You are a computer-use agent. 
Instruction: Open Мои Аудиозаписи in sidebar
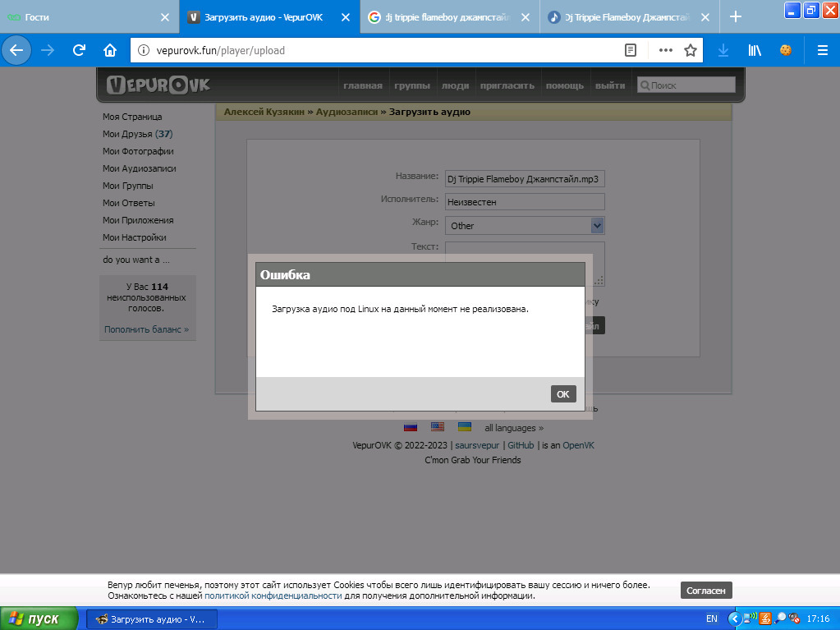pyautogui.click(x=140, y=168)
